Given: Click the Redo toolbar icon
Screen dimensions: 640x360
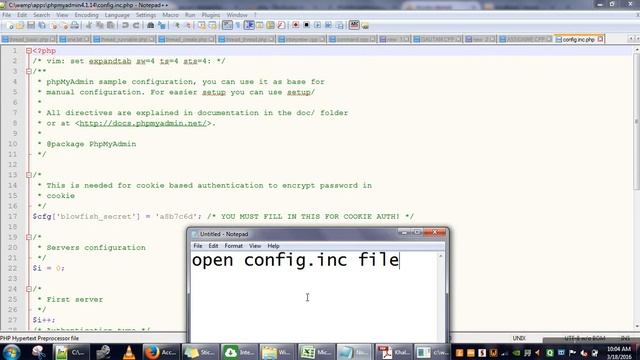Looking at the screenshot, I should pyautogui.click(x=136, y=25).
